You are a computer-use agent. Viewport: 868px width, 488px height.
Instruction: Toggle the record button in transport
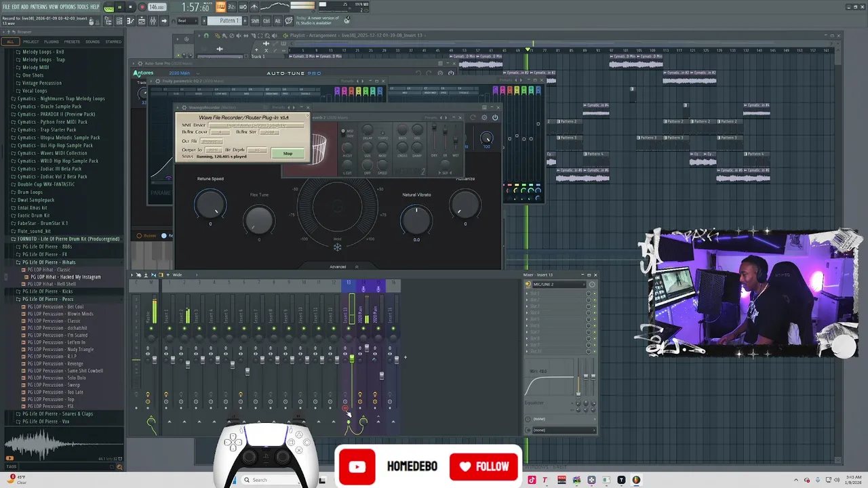[142, 7]
